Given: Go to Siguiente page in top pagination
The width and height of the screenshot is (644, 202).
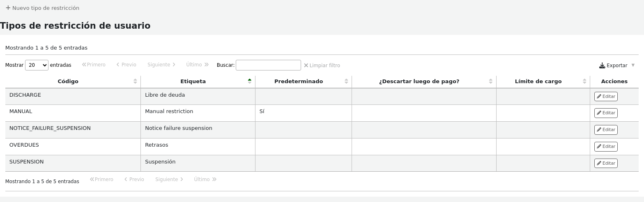Looking at the screenshot, I should pos(161,65).
